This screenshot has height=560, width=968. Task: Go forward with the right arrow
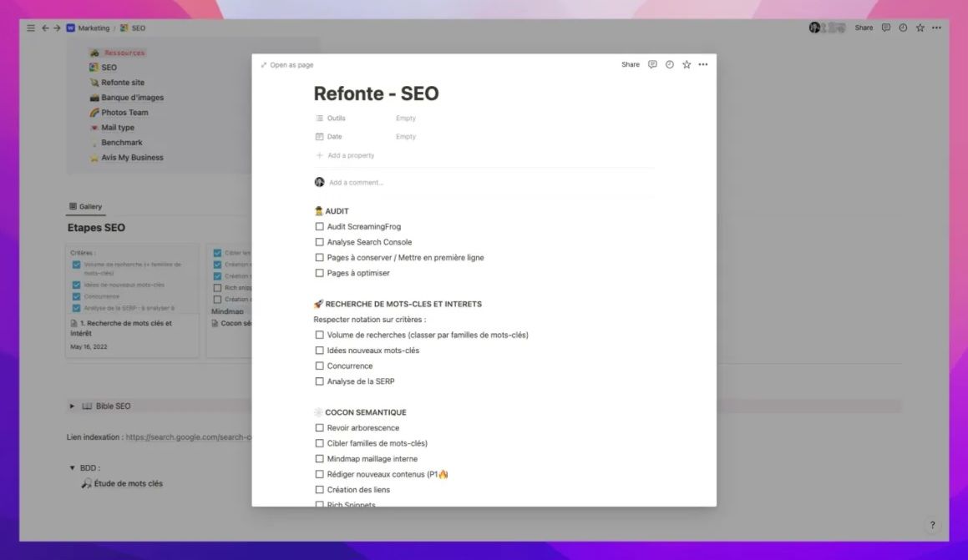tap(57, 28)
